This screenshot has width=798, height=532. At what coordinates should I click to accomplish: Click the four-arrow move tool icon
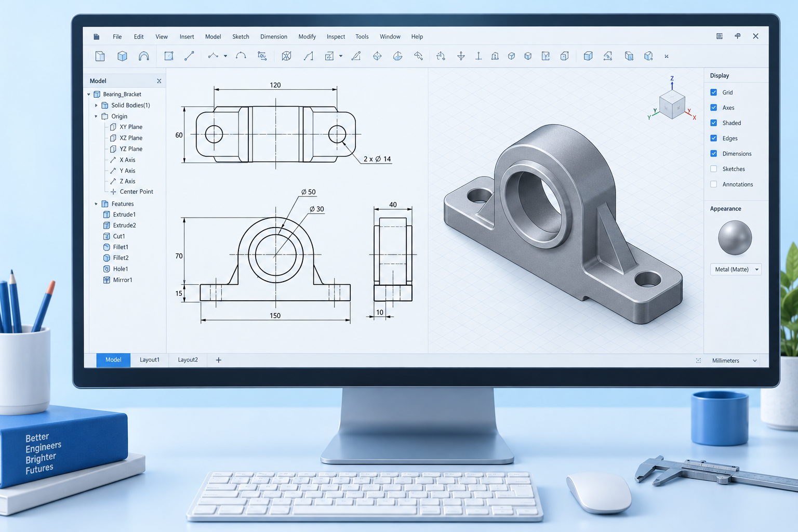point(461,56)
